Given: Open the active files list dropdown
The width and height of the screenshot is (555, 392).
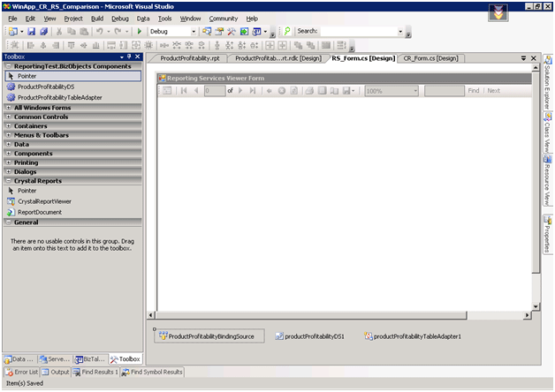Looking at the screenshot, I should click(x=523, y=58).
